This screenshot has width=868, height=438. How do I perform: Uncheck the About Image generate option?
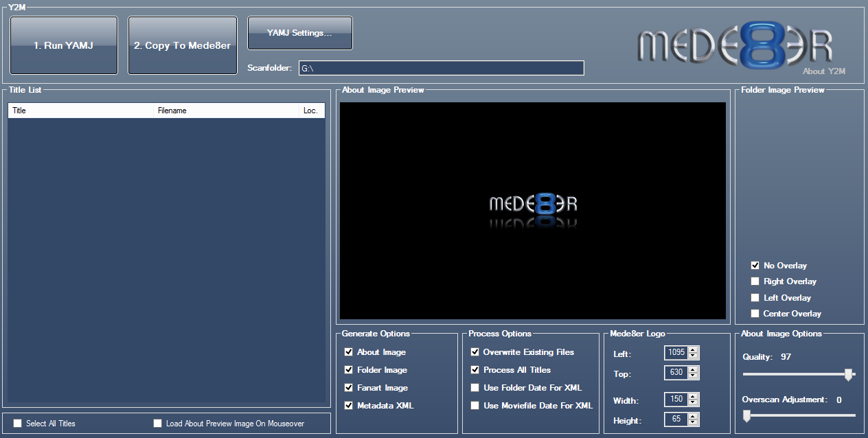[x=349, y=352]
